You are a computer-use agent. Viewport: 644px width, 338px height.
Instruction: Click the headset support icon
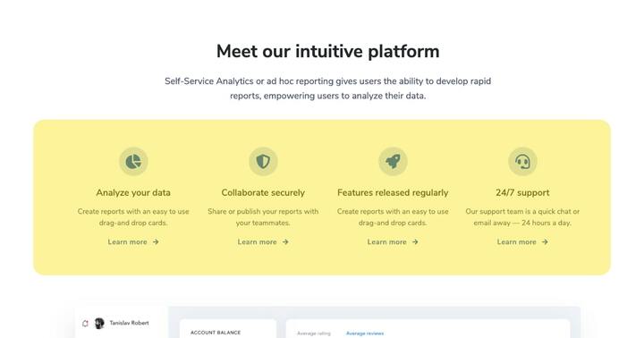pos(522,162)
